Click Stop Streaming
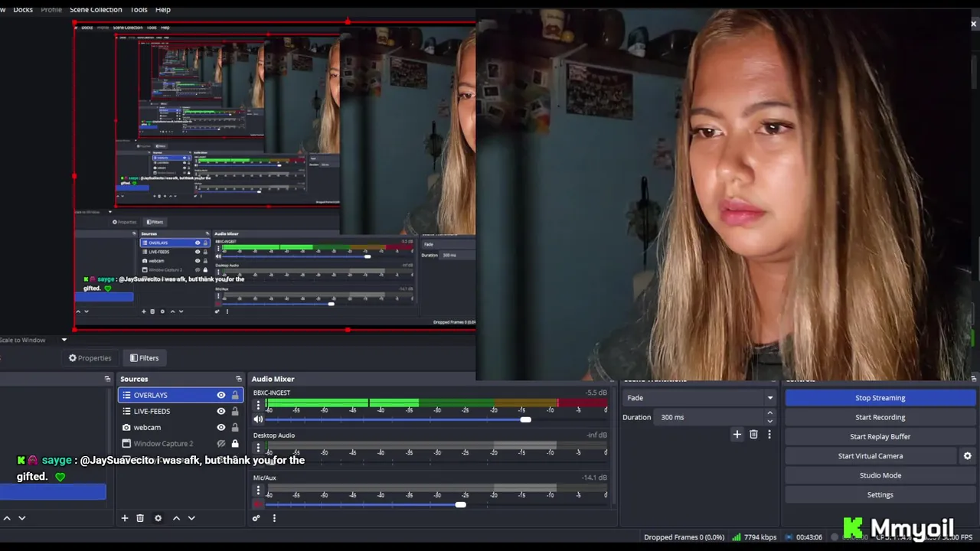Image resolution: width=980 pixels, height=551 pixels. [880, 398]
